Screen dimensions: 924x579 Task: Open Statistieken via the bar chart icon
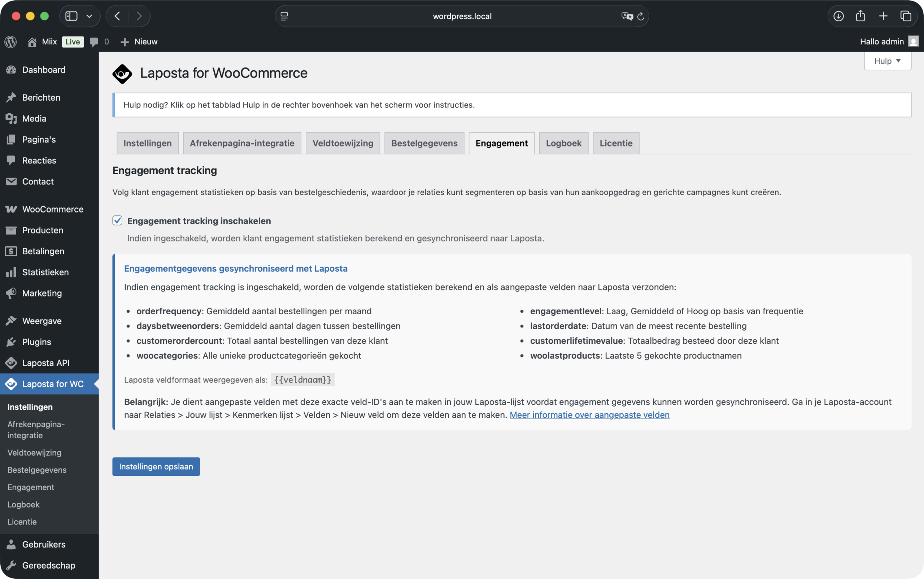point(11,272)
